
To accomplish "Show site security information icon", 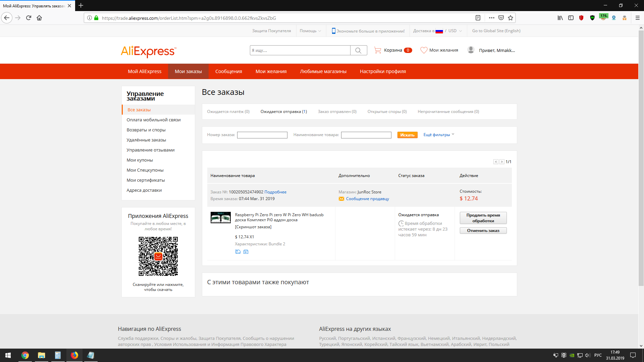I will (x=90, y=18).
